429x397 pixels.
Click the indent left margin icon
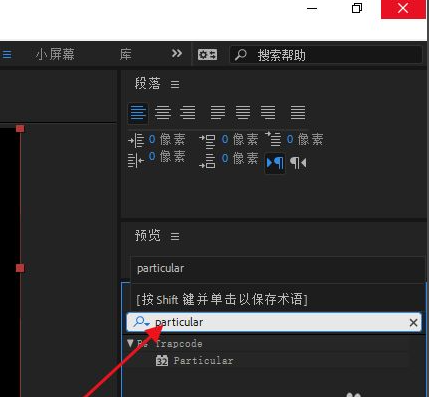136,140
